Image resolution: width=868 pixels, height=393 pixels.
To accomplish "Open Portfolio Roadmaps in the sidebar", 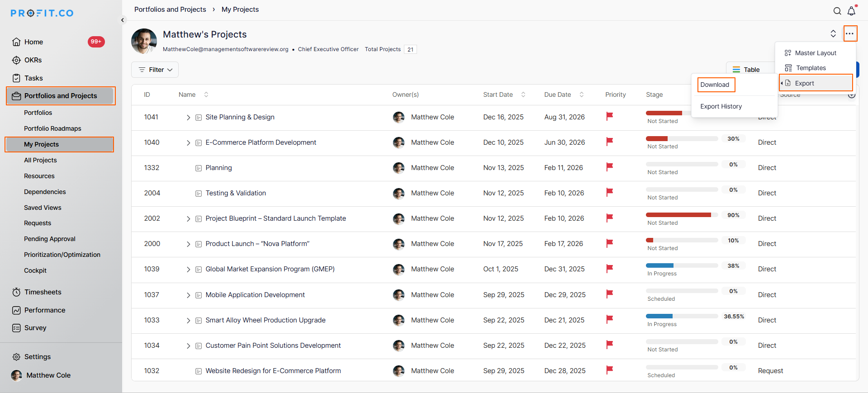I will coord(52,128).
